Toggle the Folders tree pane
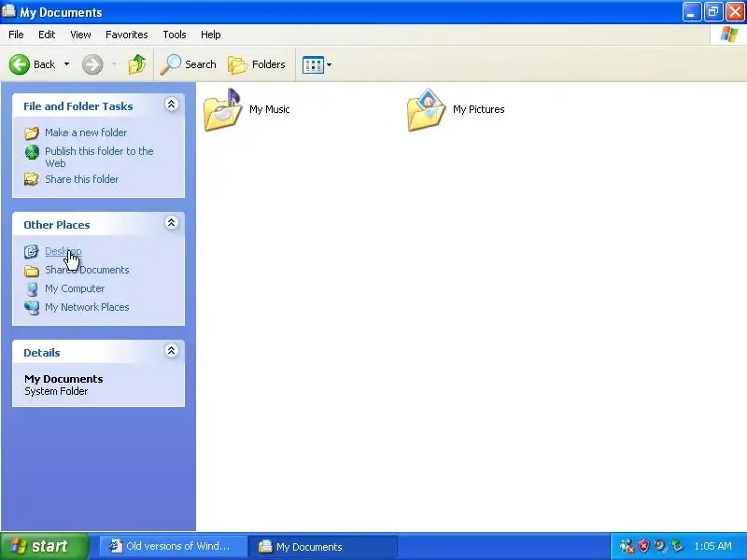This screenshot has width=747, height=560. point(257,64)
